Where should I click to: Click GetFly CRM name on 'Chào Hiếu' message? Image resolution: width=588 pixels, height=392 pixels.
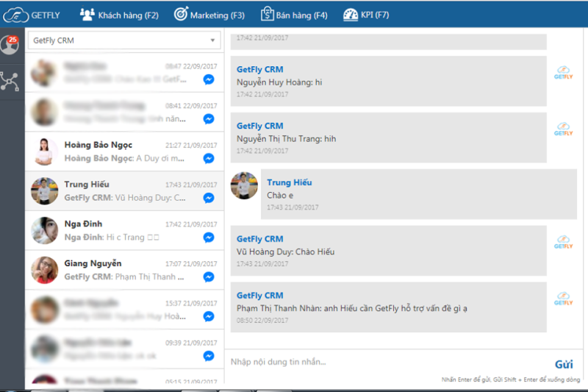pos(260,239)
